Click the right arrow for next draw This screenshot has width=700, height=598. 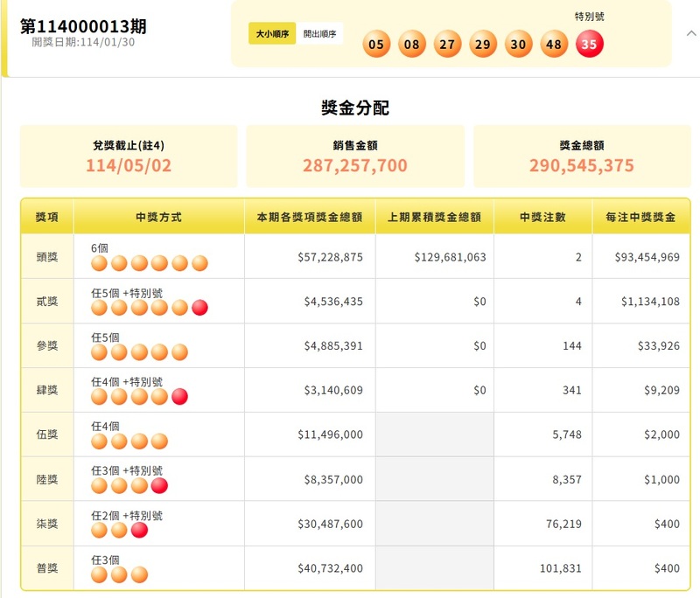coord(693,33)
